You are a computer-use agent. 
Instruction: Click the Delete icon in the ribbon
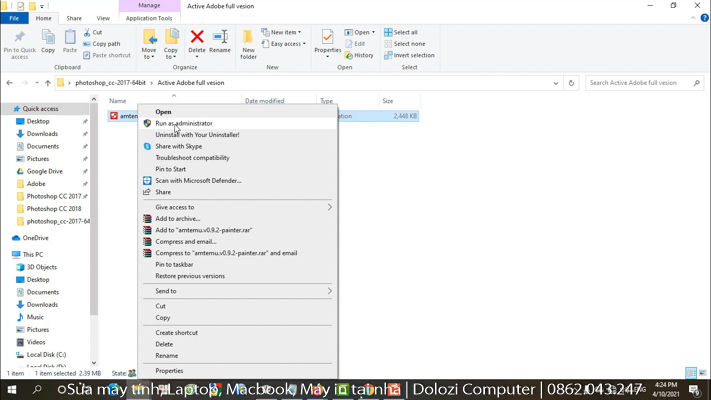click(197, 39)
